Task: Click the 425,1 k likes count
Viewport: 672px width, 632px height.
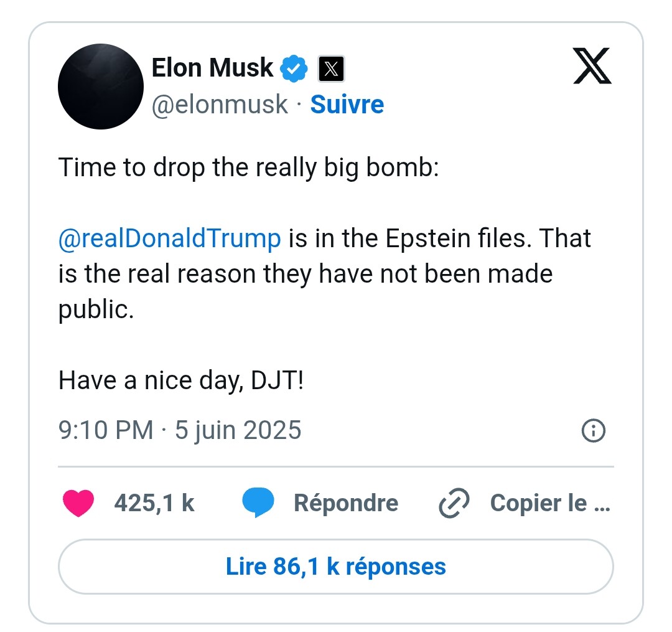Action: pos(154,503)
